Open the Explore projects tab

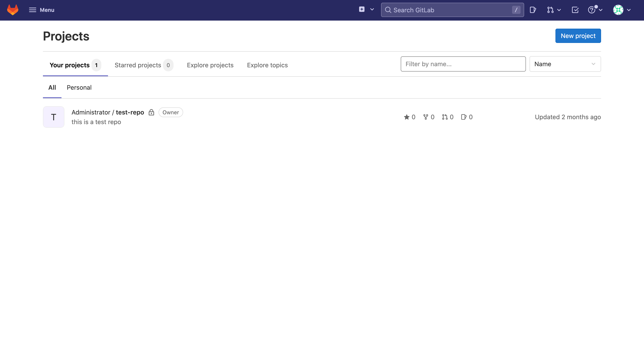pyautogui.click(x=210, y=65)
